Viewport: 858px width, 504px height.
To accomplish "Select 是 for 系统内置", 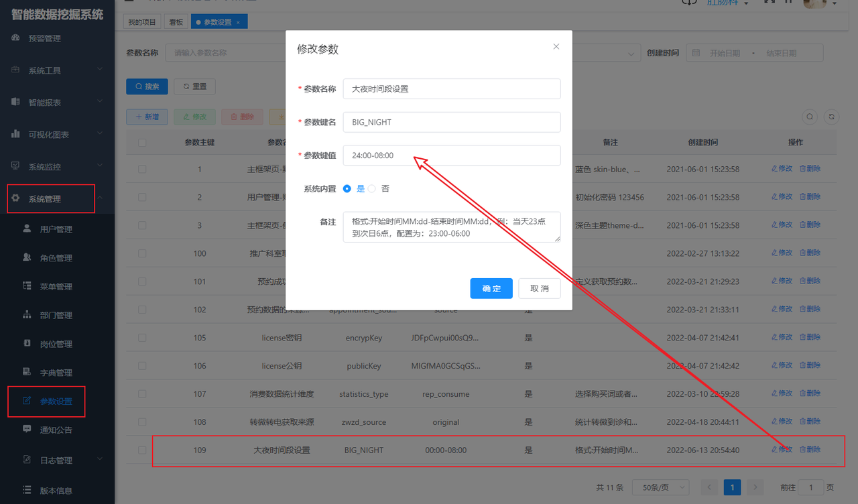I will pos(353,189).
